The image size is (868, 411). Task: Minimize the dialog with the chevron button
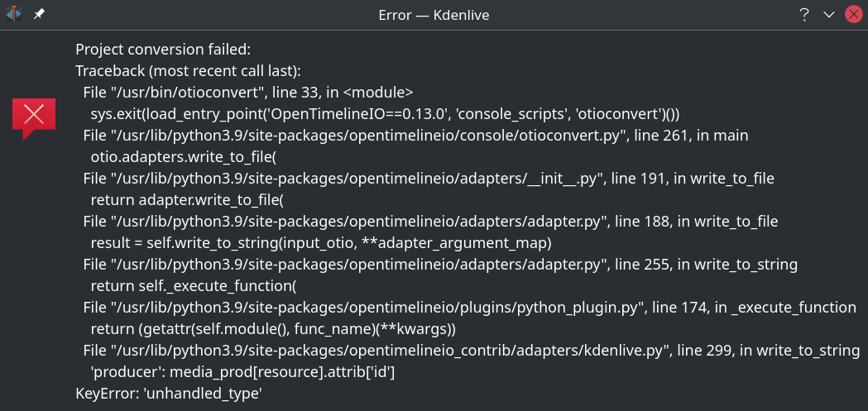click(x=829, y=14)
